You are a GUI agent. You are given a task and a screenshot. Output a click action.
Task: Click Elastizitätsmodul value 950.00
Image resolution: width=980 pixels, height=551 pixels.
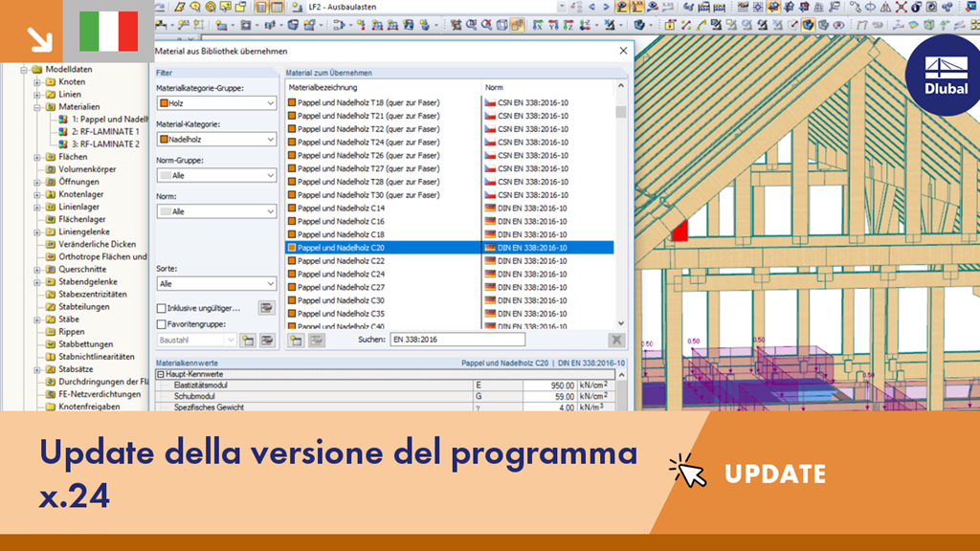click(x=548, y=386)
